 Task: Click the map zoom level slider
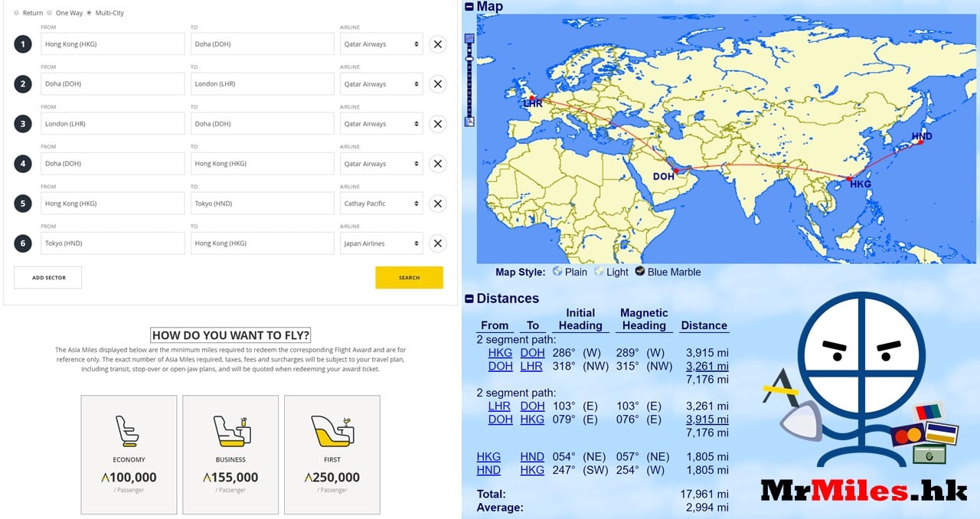click(469, 80)
